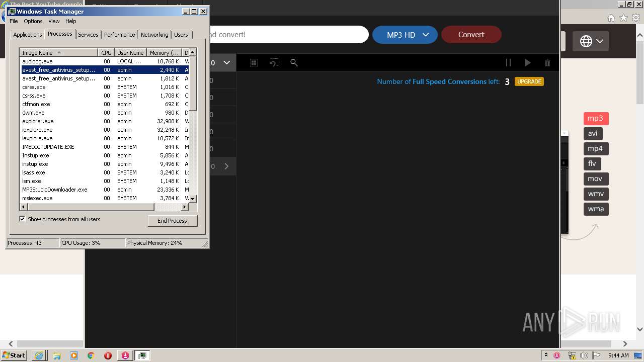The width and height of the screenshot is (644, 362).
Task: Select the wmv format tag on webpage
Action: 596,194
